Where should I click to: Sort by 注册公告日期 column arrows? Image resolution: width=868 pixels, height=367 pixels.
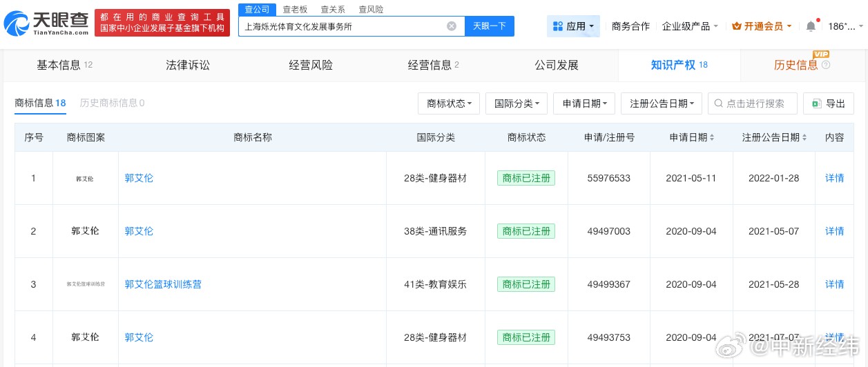click(x=804, y=138)
